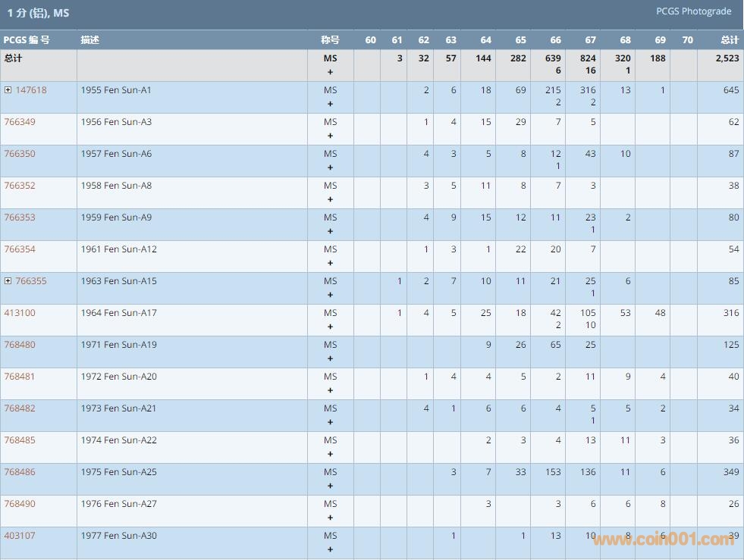Expand the 766355 row plus icon
744x560 pixels.
8,281
